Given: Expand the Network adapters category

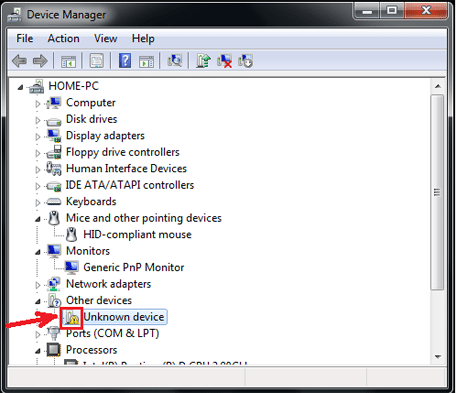Looking at the screenshot, I should [38, 285].
